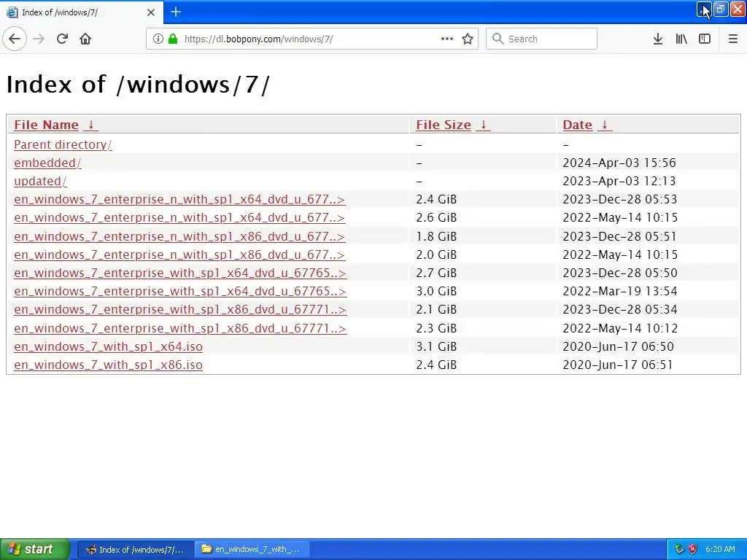The height and width of the screenshot is (560, 747).
Task: Open the Firefox home page
Action: click(85, 39)
